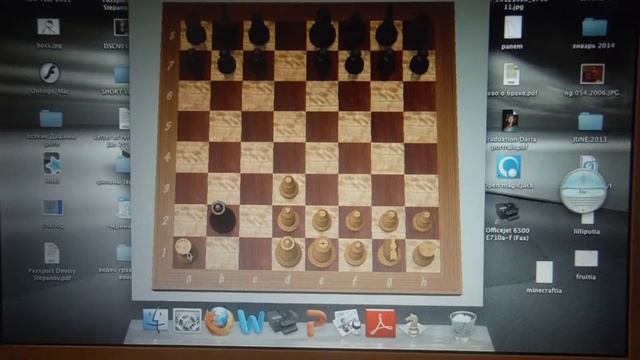Image resolution: width=640 pixels, height=360 pixels.
Task: Launch Firefox from the Dock
Action: pyautogui.click(x=219, y=321)
